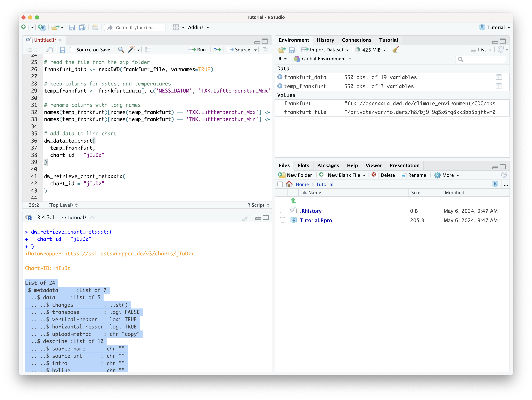Expand temp_frankfurt object details
This screenshot has width=532, height=400.
point(280,86)
